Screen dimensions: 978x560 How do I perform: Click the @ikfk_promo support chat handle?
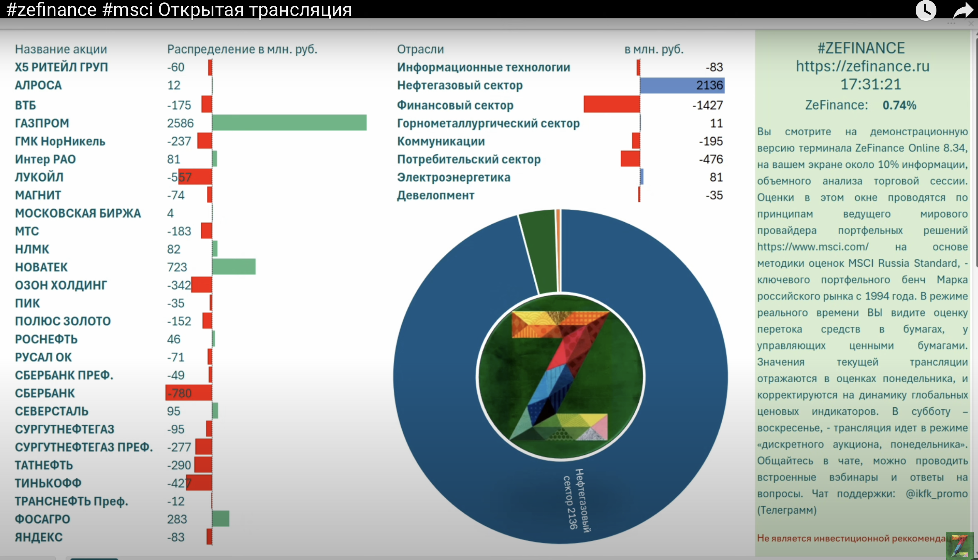pos(936,494)
